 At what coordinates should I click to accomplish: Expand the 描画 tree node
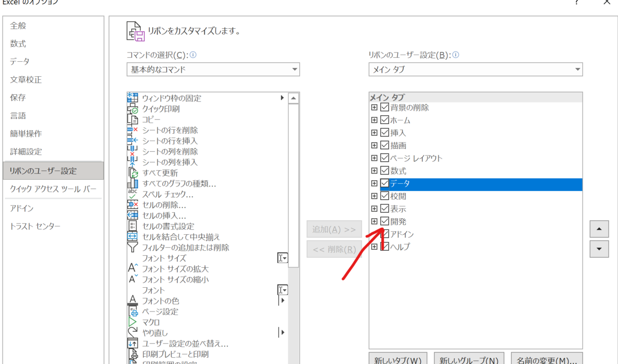click(x=374, y=145)
